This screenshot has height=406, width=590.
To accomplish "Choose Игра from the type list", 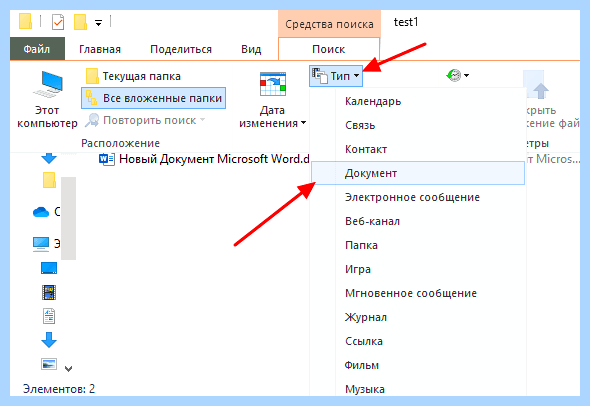I will [x=417, y=269].
